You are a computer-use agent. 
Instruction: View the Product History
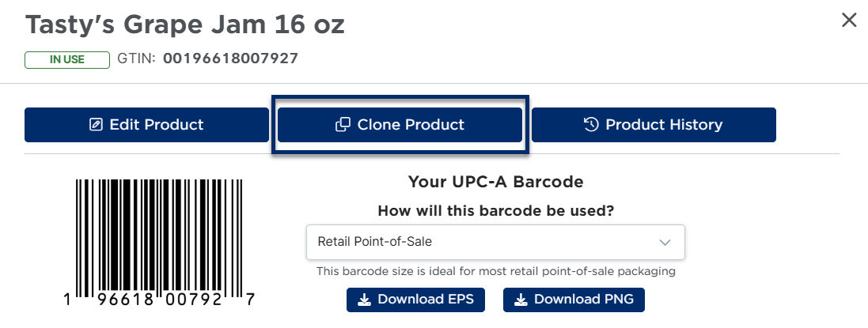tap(654, 125)
